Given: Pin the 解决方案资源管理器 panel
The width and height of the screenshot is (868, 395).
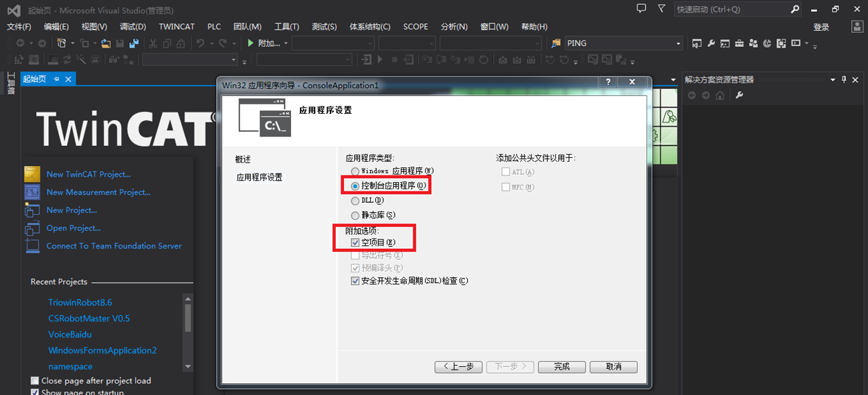Looking at the screenshot, I should [844, 80].
